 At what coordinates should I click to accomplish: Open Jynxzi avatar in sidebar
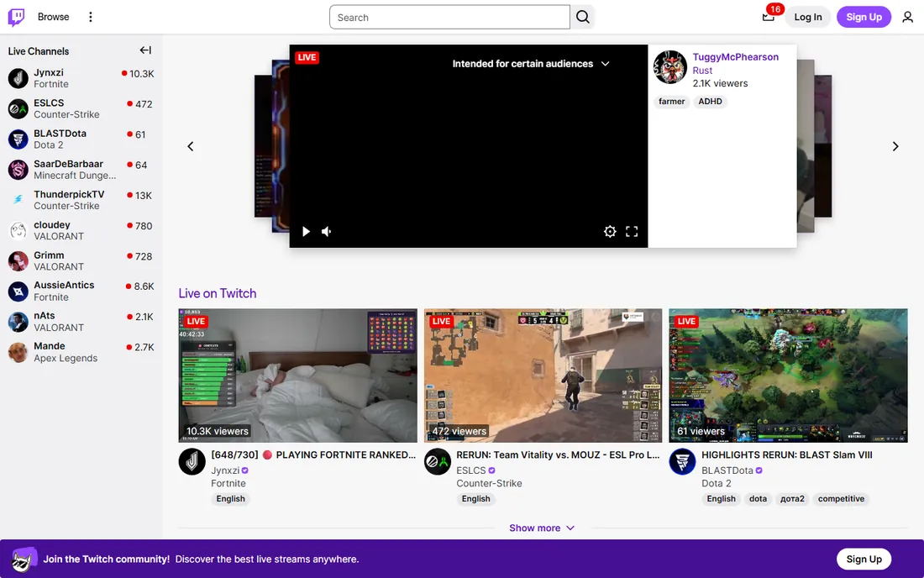click(x=18, y=78)
